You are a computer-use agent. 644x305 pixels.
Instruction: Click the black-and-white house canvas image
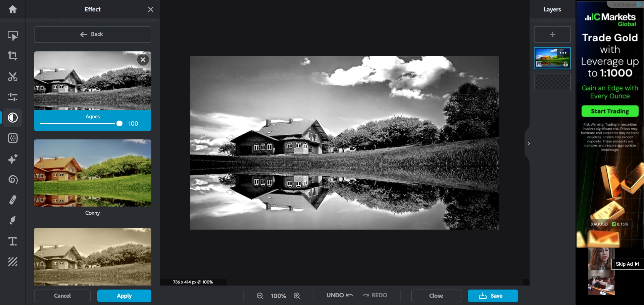point(344,143)
